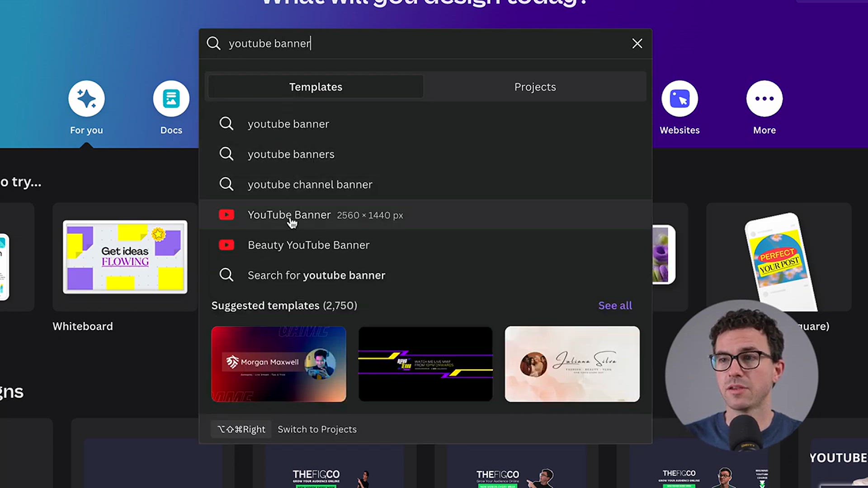Image resolution: width=868 pixels, height=488 pixels.
Task: Open the Juliana Silva template thumbnail
Action: (572, 364)
